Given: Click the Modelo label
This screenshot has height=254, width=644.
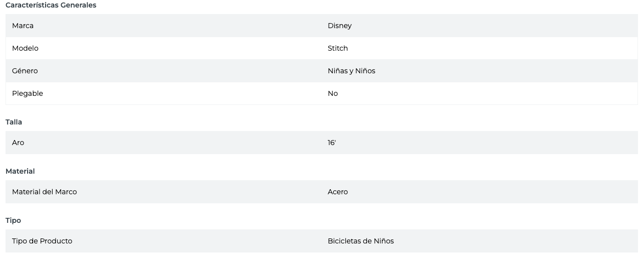Looking at the screenshot, I should tap(25, 48).
